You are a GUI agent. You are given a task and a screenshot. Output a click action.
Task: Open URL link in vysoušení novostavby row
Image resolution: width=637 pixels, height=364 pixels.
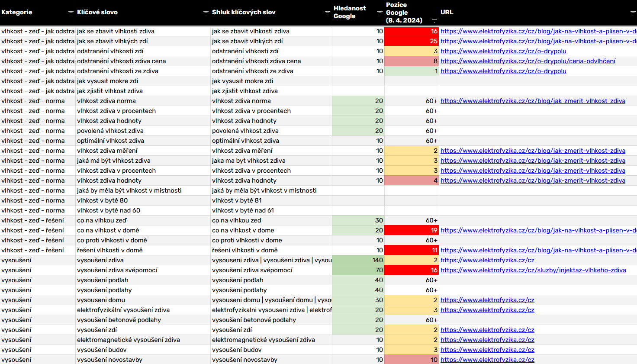click(487, 360)
